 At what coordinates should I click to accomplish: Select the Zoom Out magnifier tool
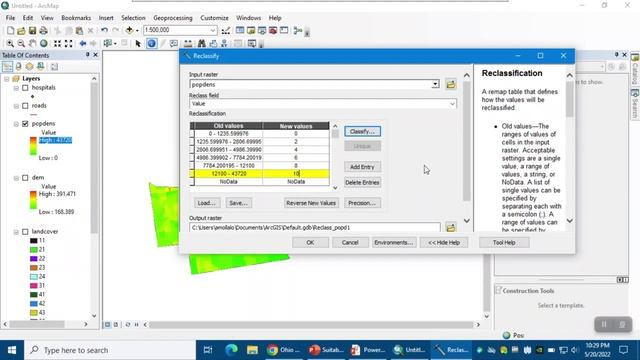coord(21,43)
